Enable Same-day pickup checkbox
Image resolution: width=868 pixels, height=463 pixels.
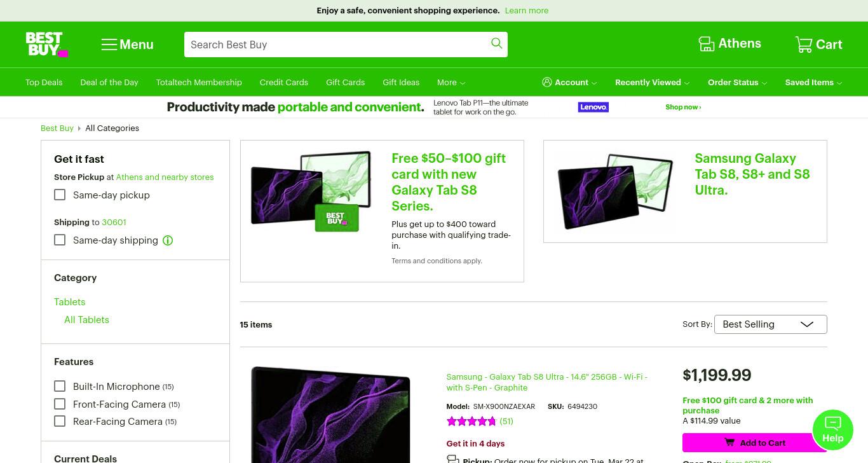(60, 195)
